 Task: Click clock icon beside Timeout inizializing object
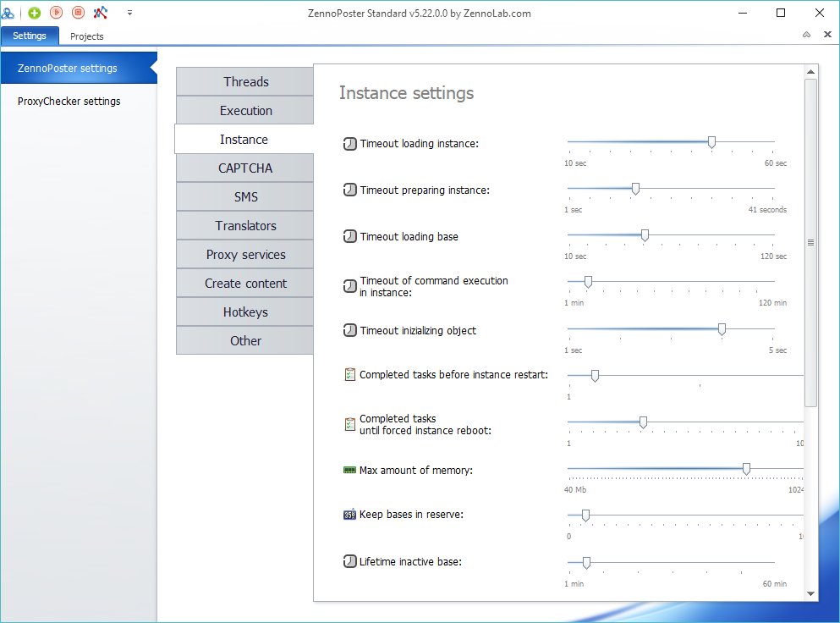click(350, 330)
